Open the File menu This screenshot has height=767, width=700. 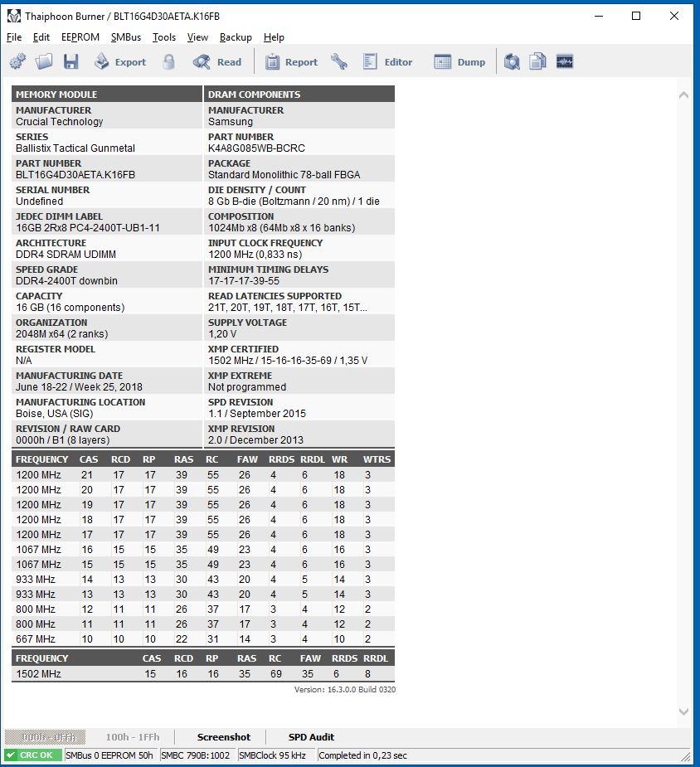tap(14, 37)
